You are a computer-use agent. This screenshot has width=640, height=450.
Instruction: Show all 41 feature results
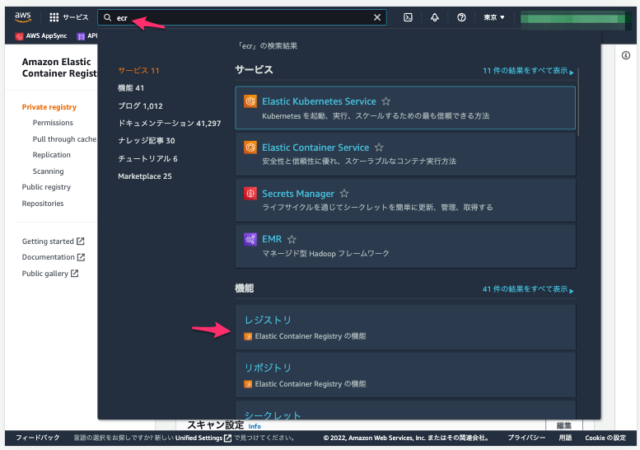click(528, 289)
